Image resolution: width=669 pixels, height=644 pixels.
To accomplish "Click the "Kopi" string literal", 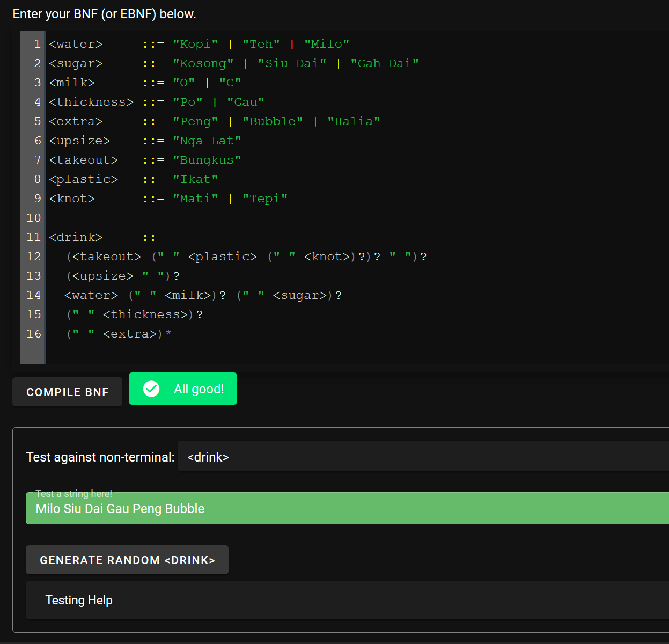I will coord(195,44).
